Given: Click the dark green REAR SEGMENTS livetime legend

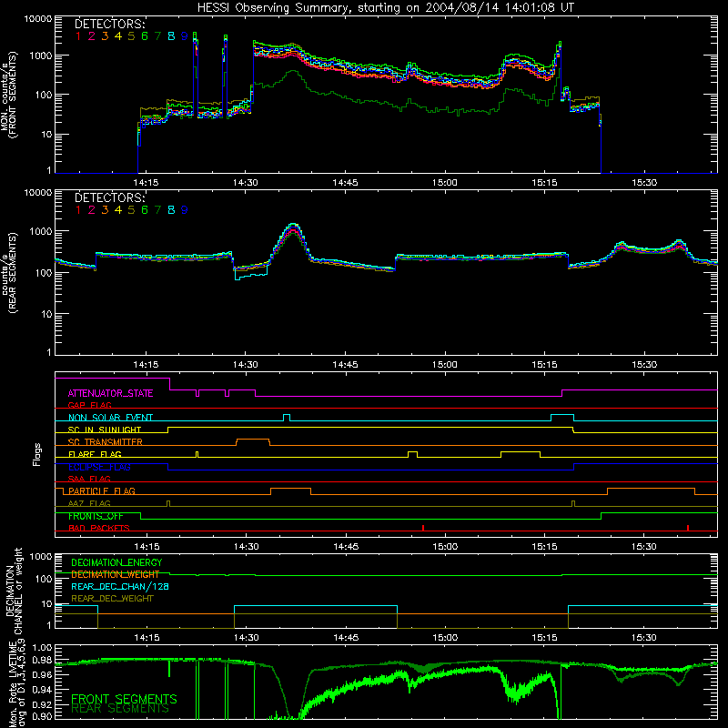Looking at the screenshot, I should 120,709.
